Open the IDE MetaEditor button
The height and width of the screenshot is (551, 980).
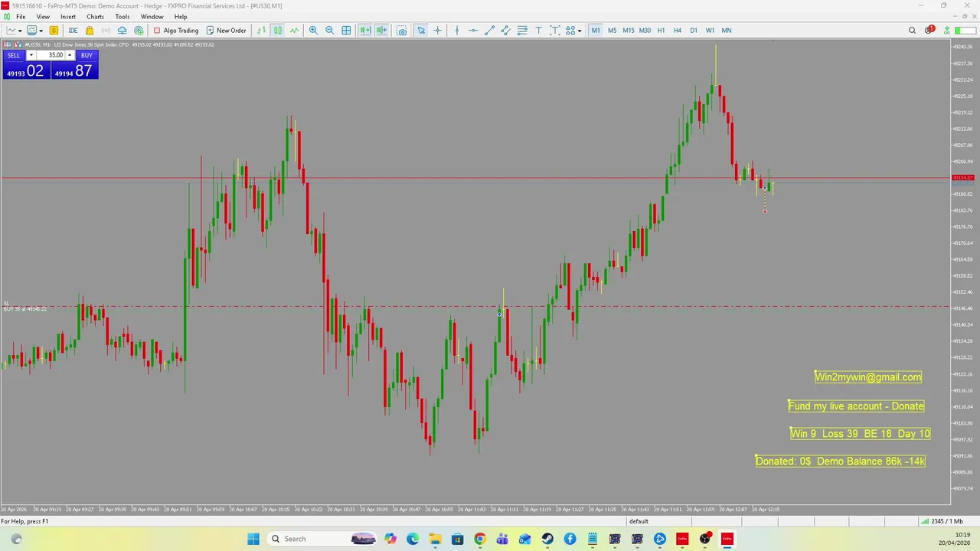(73, 31)
